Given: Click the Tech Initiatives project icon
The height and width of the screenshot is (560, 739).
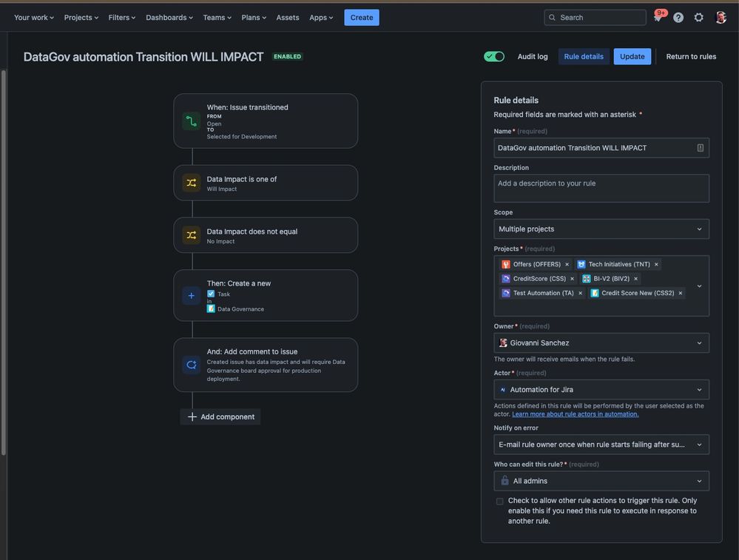Looking at the screenshot, I should (581, 264).
